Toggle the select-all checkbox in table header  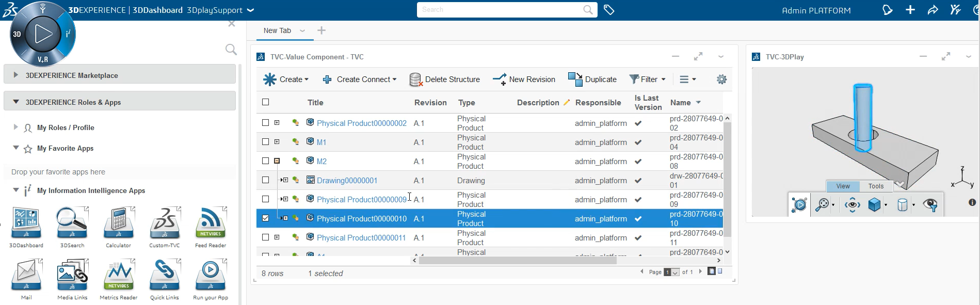pos(266,102)
